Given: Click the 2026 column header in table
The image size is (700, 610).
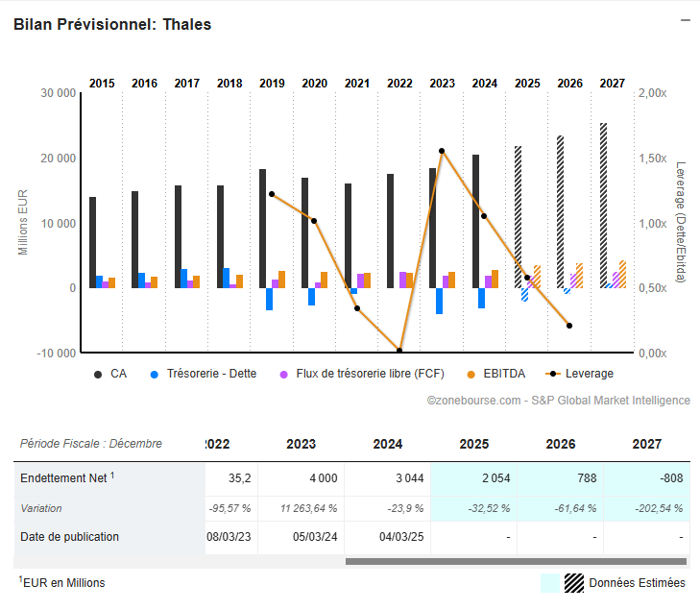Looking at the screenshot, I should pos(561,445).
